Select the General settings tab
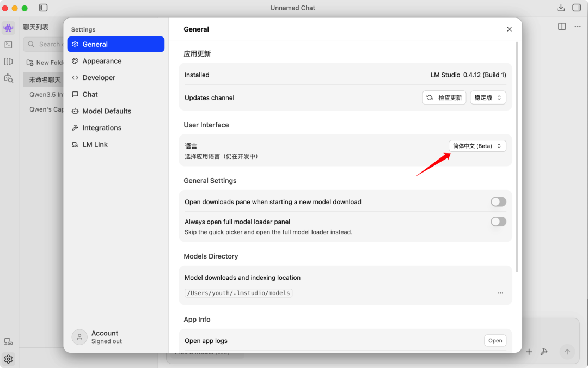 116,44
